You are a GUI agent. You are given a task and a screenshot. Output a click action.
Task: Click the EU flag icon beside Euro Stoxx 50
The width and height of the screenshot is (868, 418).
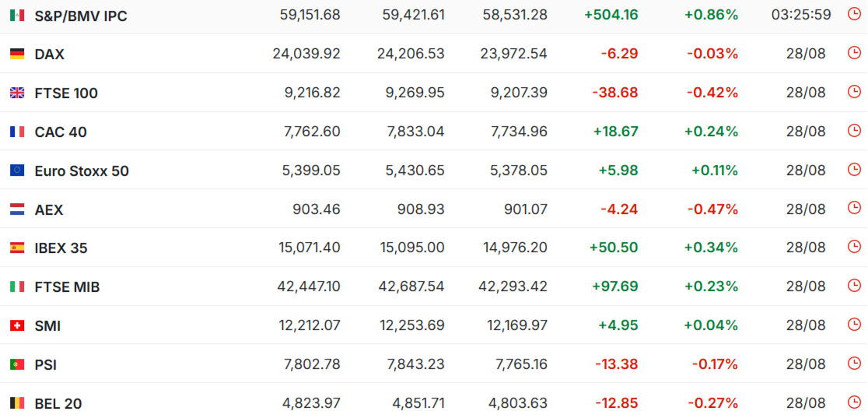(x=17, y=170)
